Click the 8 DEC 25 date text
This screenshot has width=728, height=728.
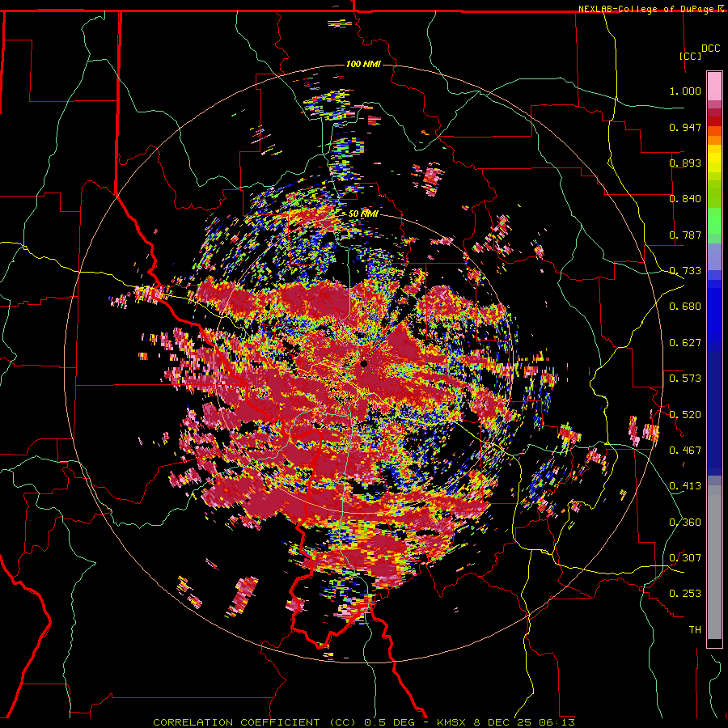click(504, 722)
